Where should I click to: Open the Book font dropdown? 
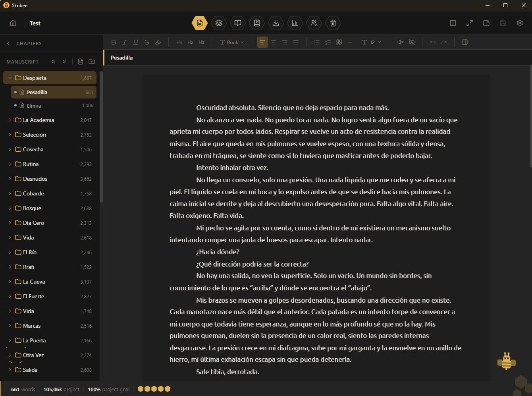[x=231, y=42]
